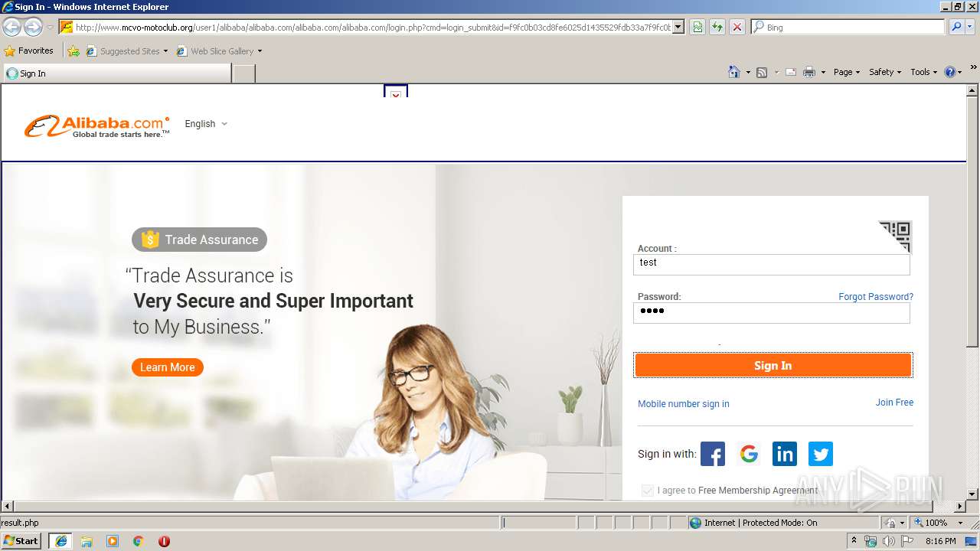Screen dimensions: 980x551
Task: Click the IE Back navigation button
Action: [11, 27]
